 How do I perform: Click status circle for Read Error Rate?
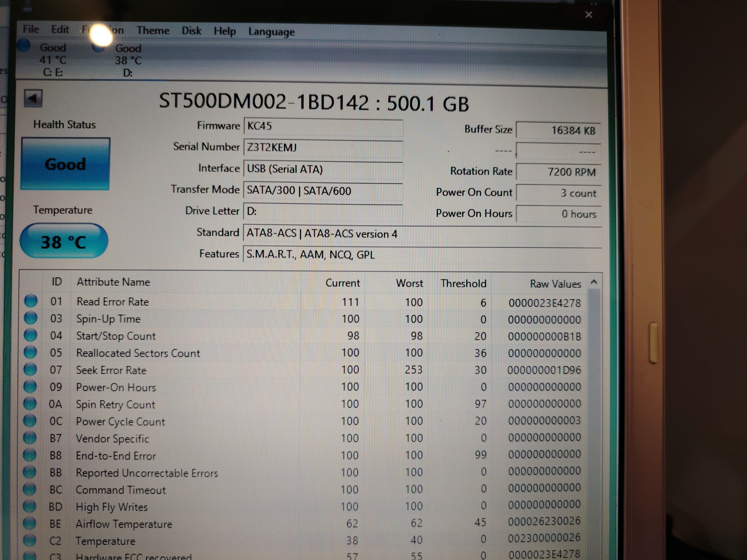[x=31, y=301]
